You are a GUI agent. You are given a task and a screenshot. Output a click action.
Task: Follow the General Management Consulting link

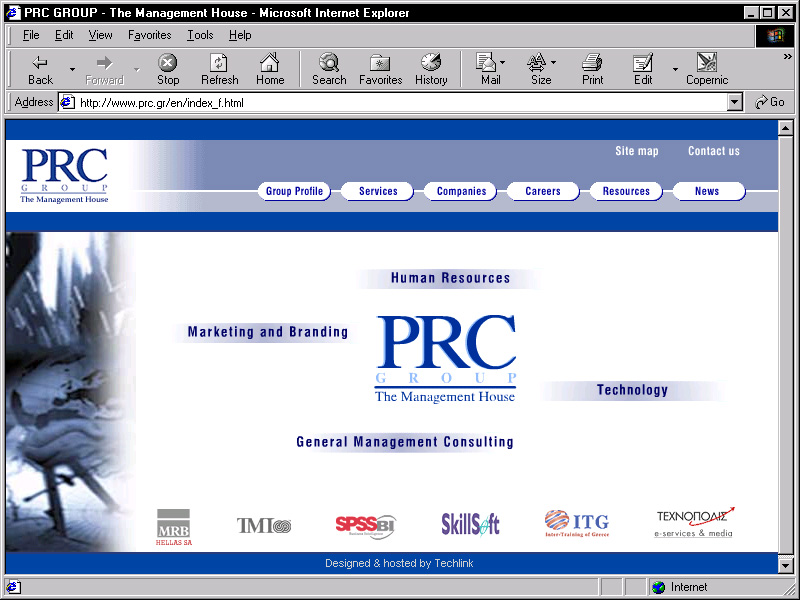coord(405,442)
